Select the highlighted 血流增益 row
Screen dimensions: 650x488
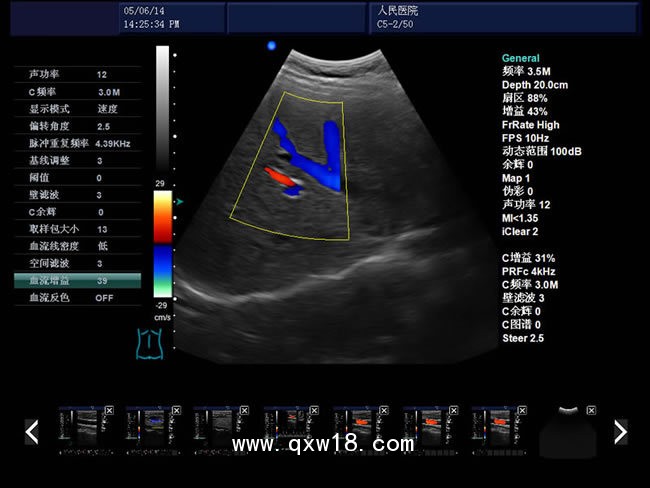(x=77, y=281)
